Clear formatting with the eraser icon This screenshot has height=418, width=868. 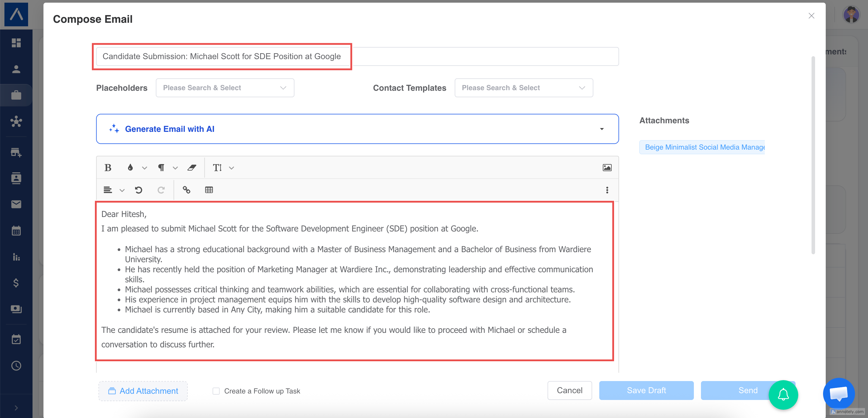tap(192, 168)
